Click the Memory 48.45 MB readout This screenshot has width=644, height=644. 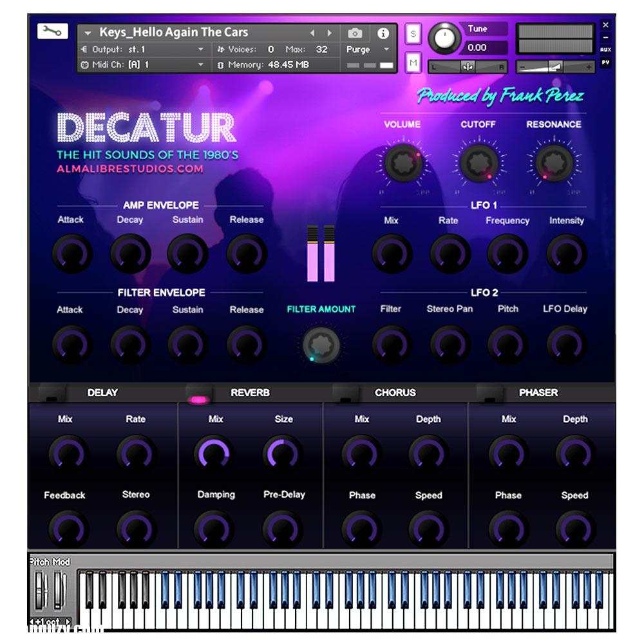coord(265,64)
